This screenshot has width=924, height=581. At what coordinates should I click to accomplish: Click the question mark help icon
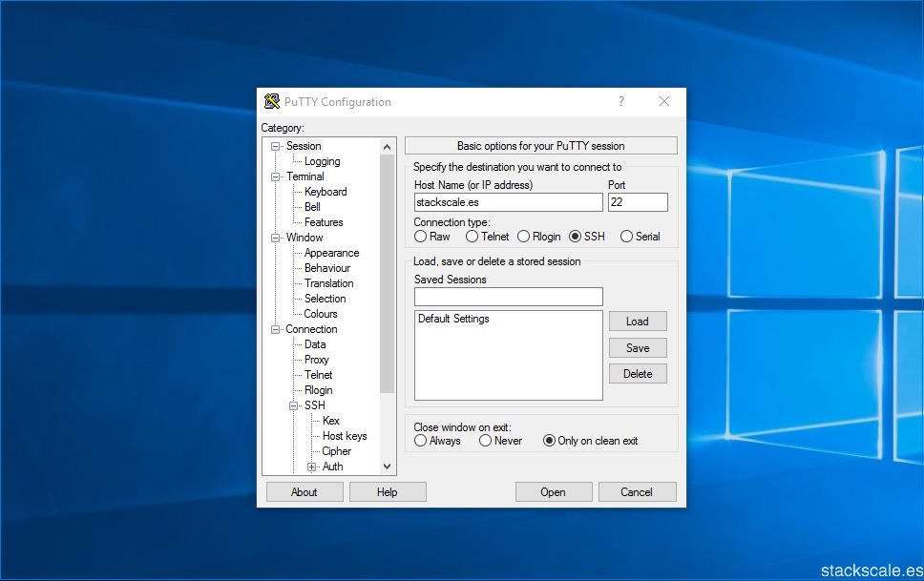(621, 102)
